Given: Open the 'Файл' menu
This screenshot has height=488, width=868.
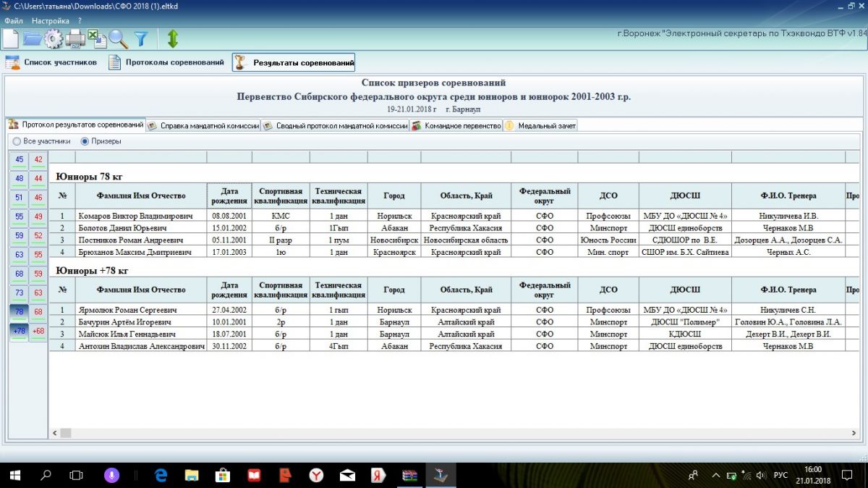Looking at the screenshot, I should pos(14,21).
